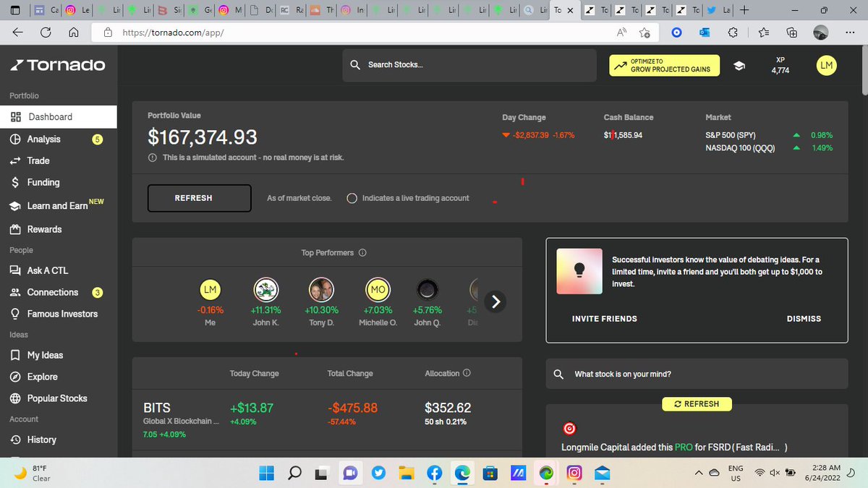Image resolution: width=868 pixels, height=488 pixels.
Task: Open the taskbar Instagram app
Action: (x=574, y=472)
